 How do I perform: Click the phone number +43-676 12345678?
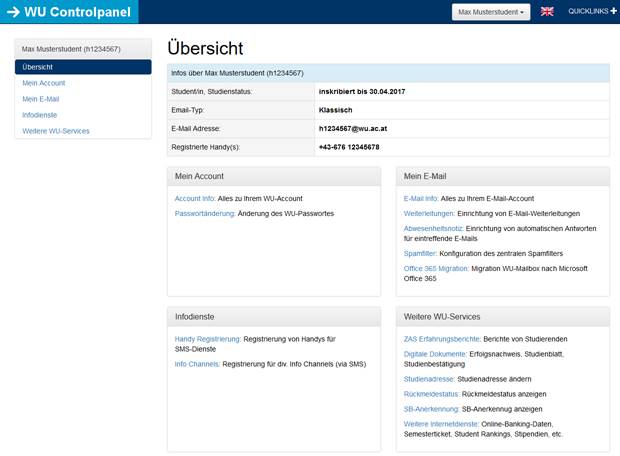coord(349,147)
